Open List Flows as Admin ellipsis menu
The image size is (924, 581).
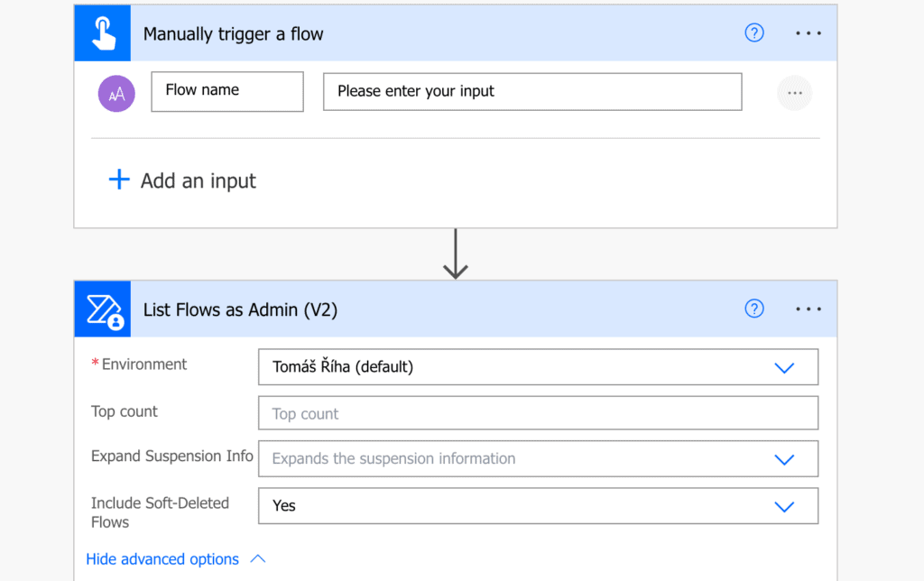click(x=808, y=309)
